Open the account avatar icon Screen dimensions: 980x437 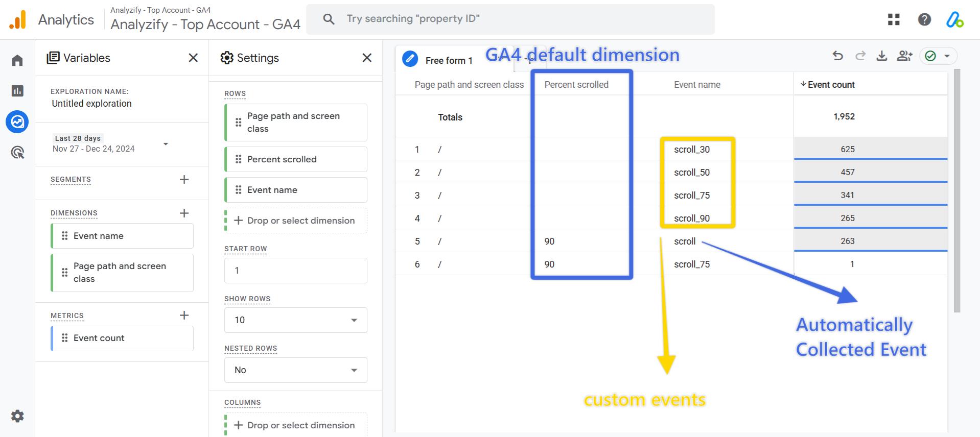[954, 19]
